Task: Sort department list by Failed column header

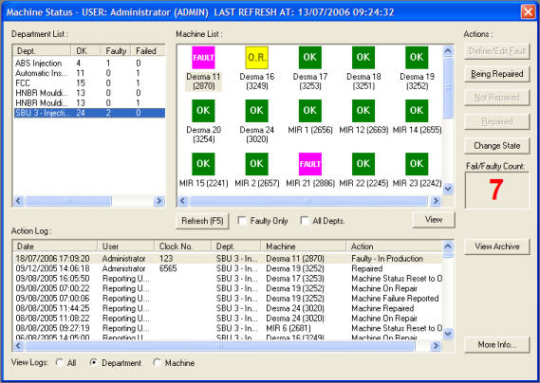Action: click(x=148, y=51)
